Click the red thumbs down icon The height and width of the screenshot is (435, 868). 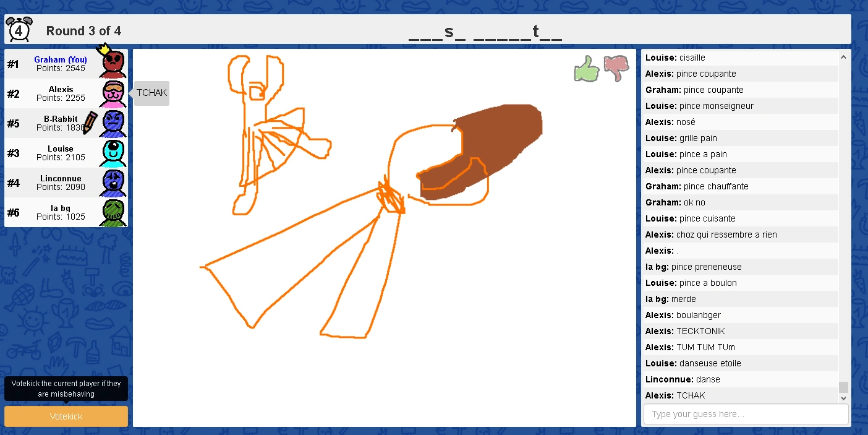point(616,68)
